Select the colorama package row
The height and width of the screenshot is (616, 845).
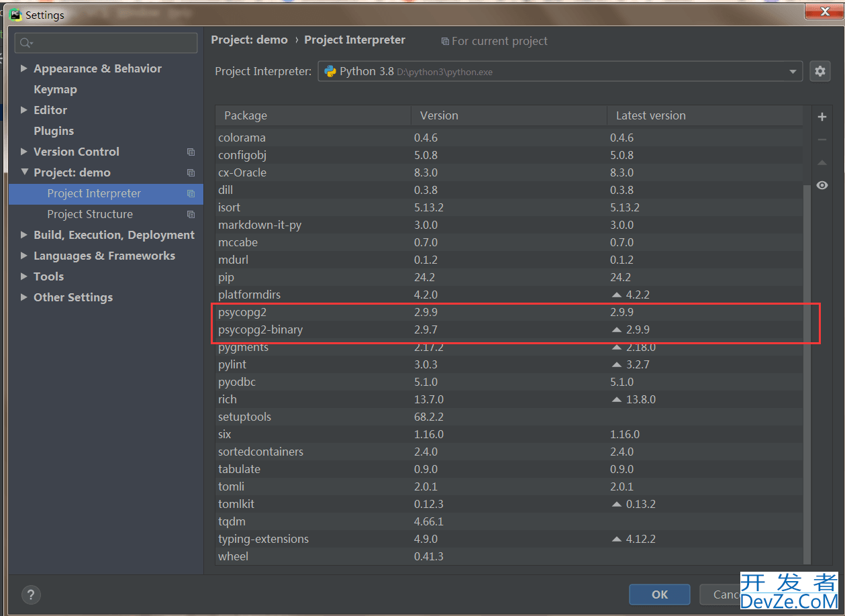point(509,138)
